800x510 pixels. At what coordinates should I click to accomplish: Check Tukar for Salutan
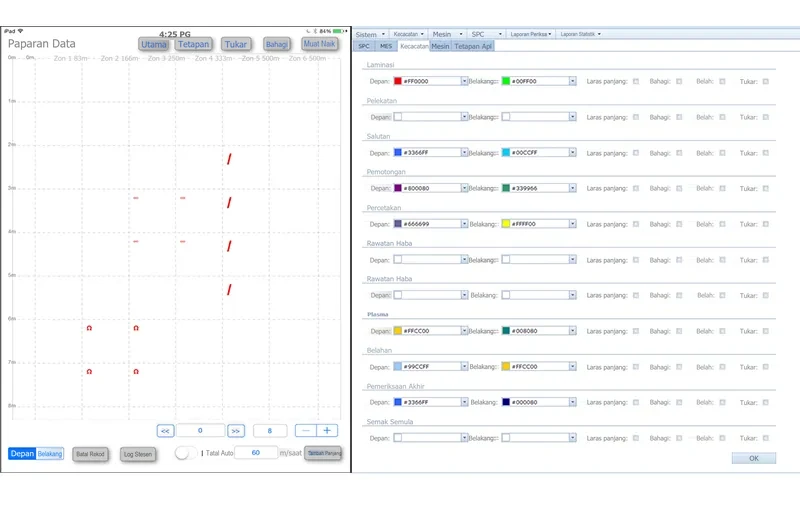click(x=766, y=152)
